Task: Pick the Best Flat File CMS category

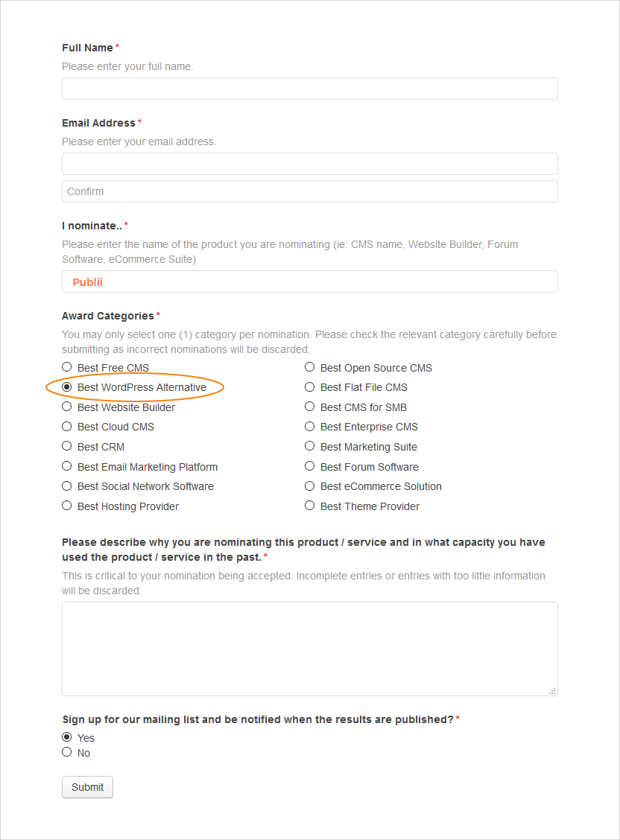Action: click(x=309, y=386)
